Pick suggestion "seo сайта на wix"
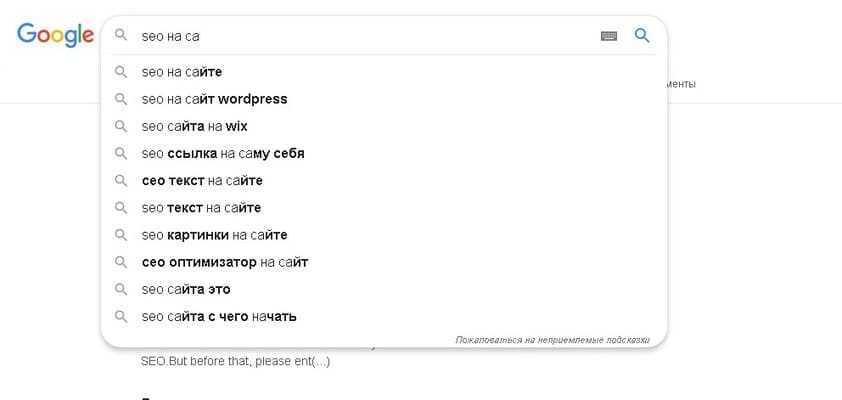This screenshot has height=400, width=842. (194, 126)
